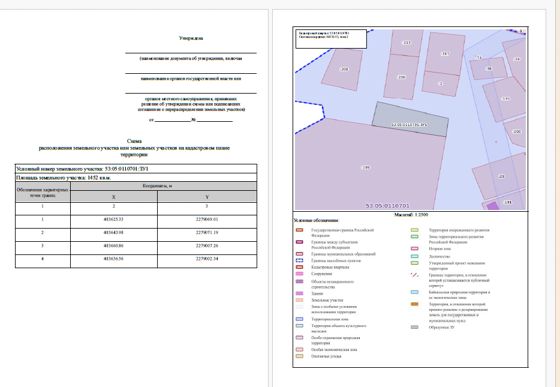Click the "Y" column header cell
Screen dimensions: 560x387
click(207, 197)
